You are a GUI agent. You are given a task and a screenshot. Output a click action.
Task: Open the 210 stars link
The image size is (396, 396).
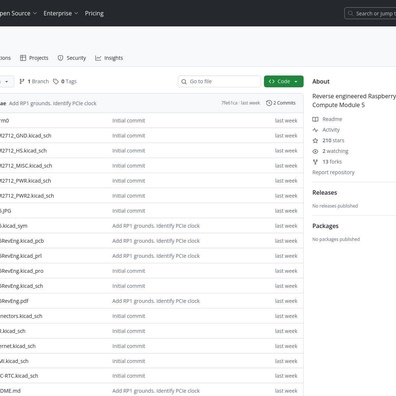[x=333, y=140]
